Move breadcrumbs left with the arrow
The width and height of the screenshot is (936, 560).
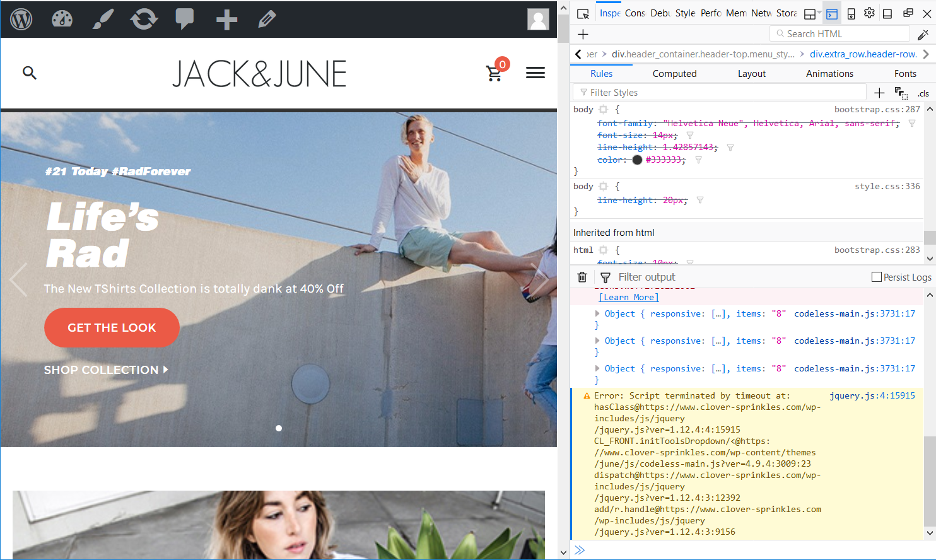578,54
